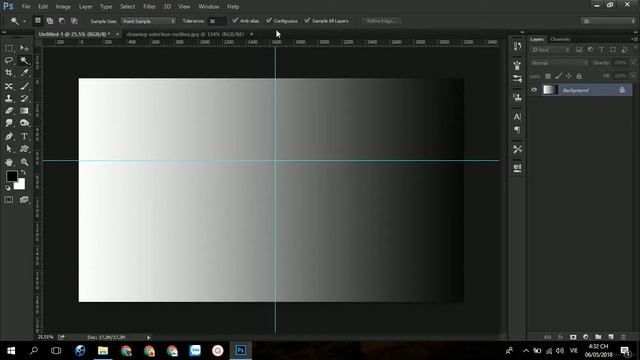Select the Path Selection tool
Image resolution: width=640 pixels, height=360 pixels.
(9, 149)
